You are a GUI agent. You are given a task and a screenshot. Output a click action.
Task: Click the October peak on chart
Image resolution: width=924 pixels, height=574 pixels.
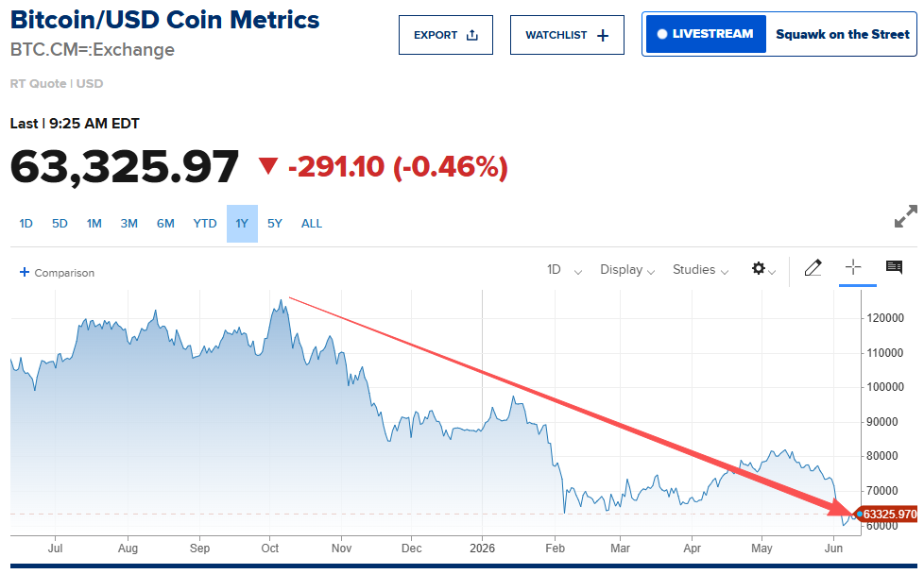(x=282, y=301)
